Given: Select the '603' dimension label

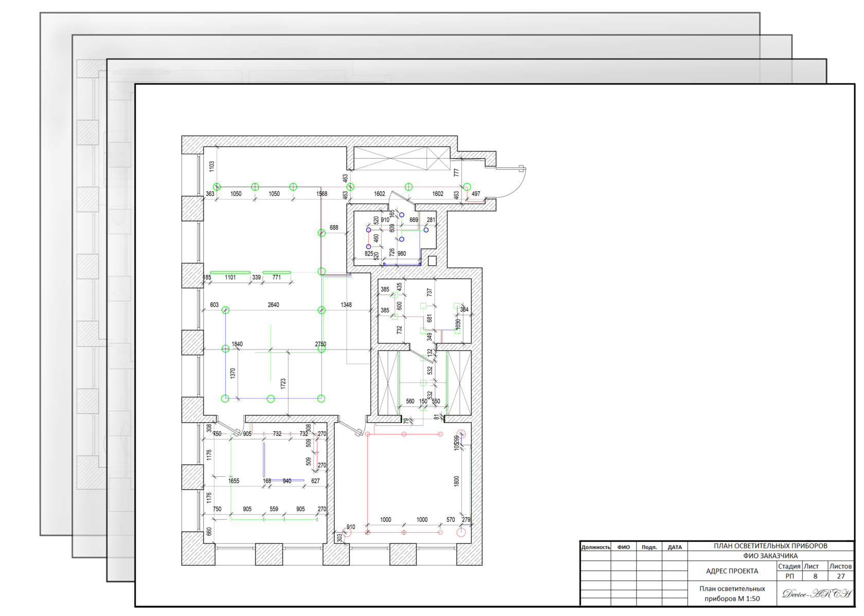Looking at the screenshot, I should [214, 305].
